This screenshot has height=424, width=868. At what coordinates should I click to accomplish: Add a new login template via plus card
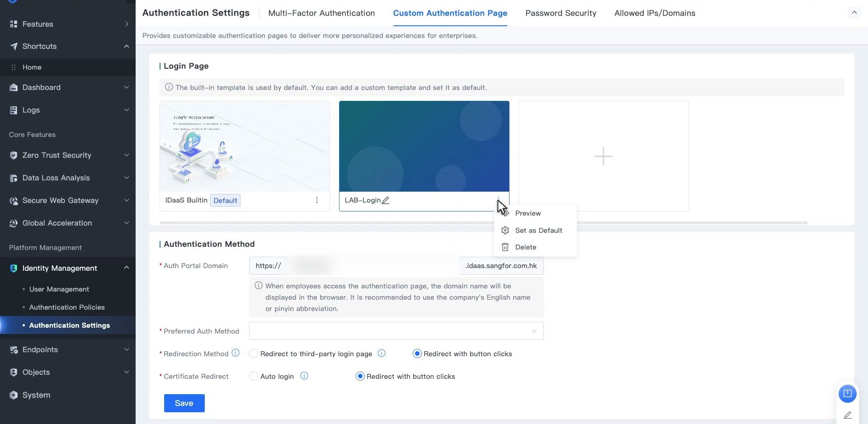[x=604, y=156]
